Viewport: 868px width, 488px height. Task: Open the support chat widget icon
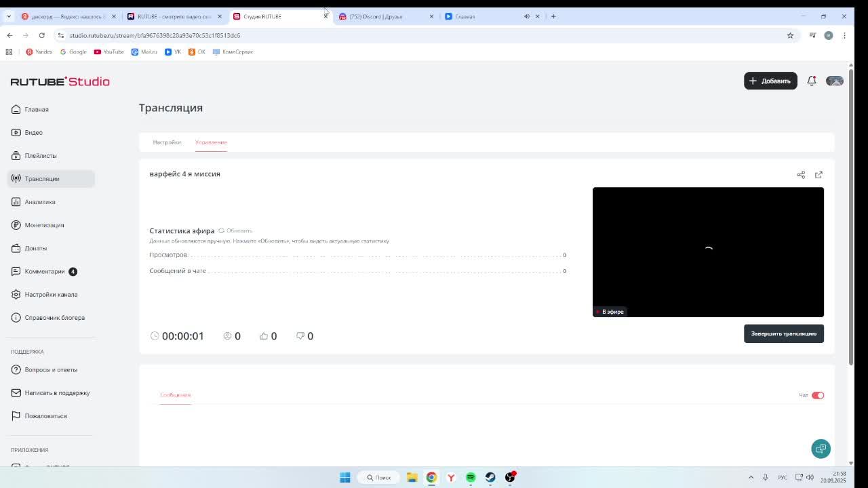point(821,449)
